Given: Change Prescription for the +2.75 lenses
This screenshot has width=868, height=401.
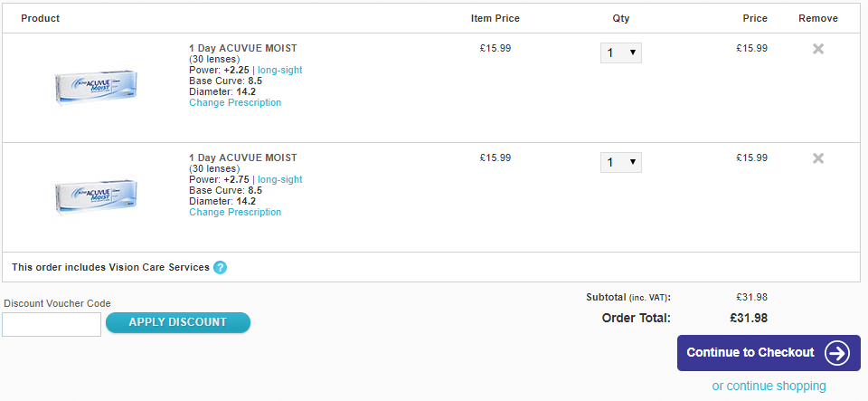Looking at the screenshot, I should point(235,212).
